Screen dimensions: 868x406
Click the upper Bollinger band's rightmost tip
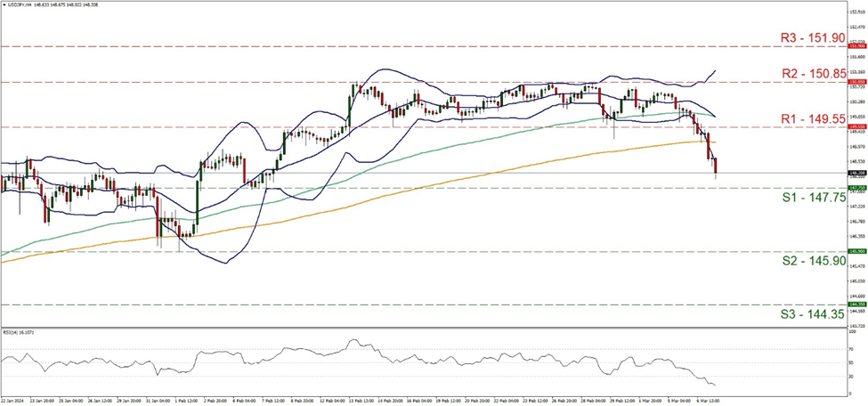tap(716, 69)
